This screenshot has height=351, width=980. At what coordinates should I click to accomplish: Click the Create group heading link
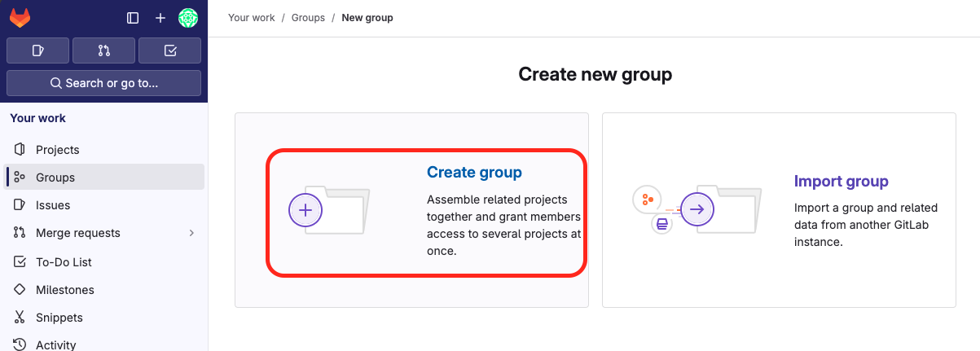pos(474,173)
